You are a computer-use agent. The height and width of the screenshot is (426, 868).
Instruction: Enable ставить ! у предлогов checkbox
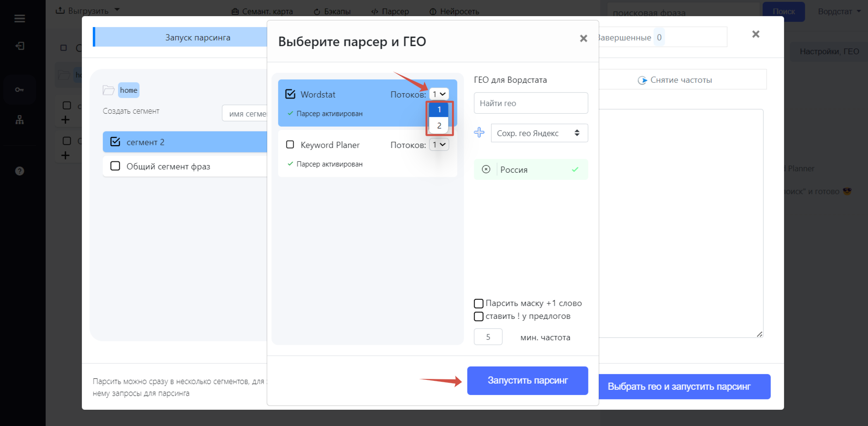[x=479, y=316]
